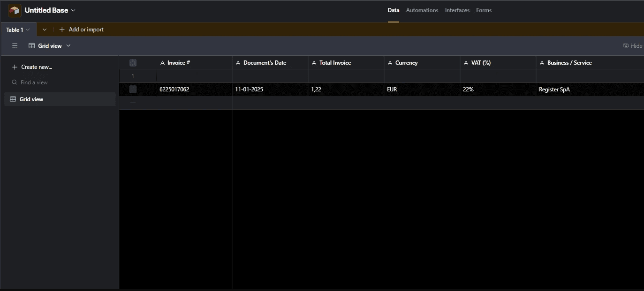Click the grid icon beside sidebar Grid view
Screen dimensions: 644x291
point(13,99)
